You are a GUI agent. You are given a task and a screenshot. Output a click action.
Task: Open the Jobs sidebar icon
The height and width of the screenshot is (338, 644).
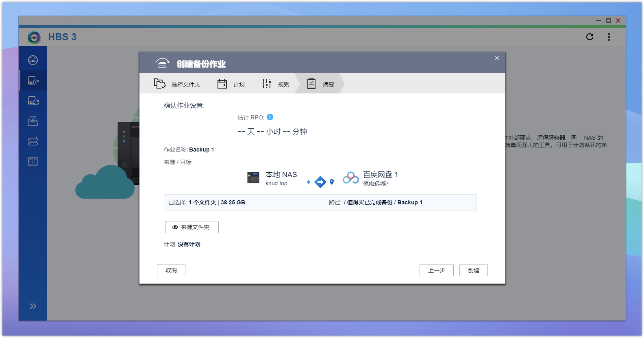tap(33, 121)
